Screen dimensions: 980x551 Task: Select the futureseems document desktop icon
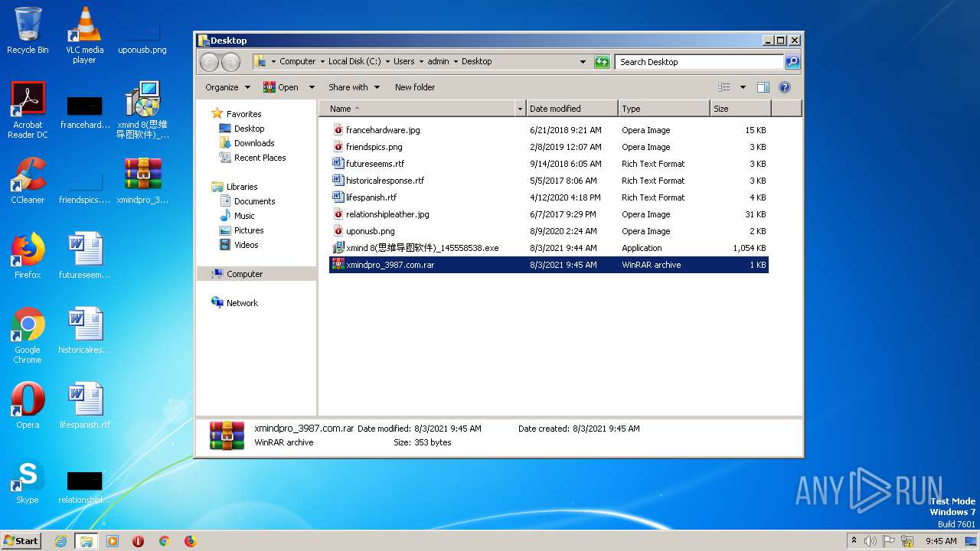pyautogui.click(x=84, y=256)
